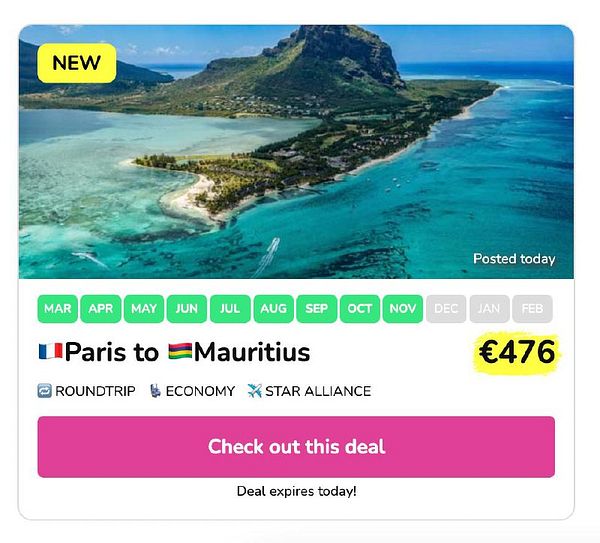Click the French flag icon
The image size is (600, 543).
pos(51,351)
